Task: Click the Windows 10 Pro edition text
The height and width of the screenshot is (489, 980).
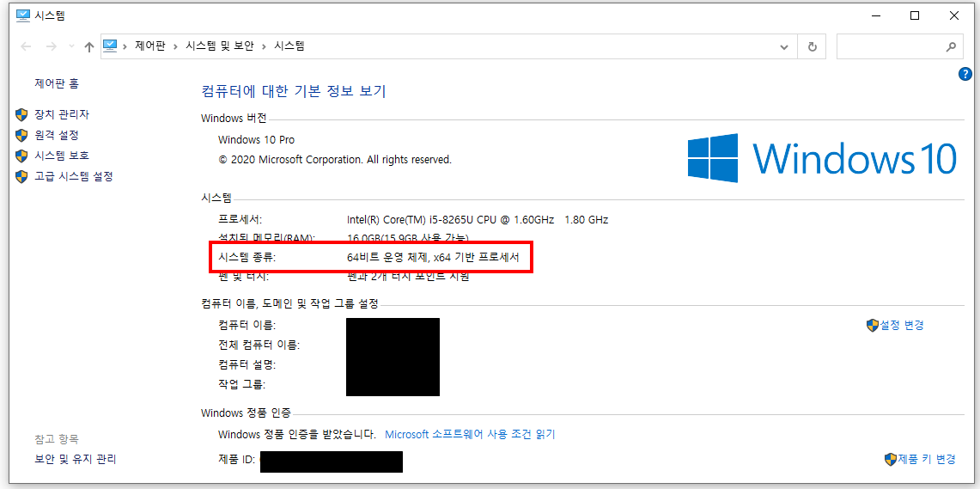Action: click(x=256, y=139)
